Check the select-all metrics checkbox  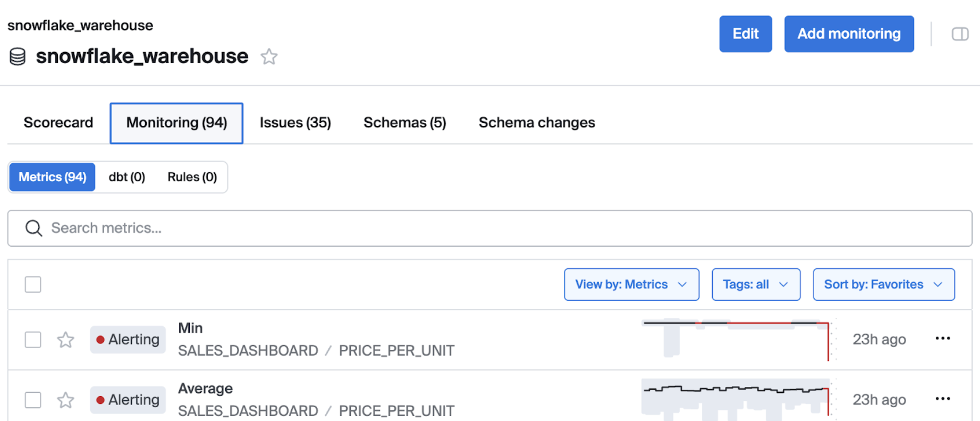tap(33, 284)
